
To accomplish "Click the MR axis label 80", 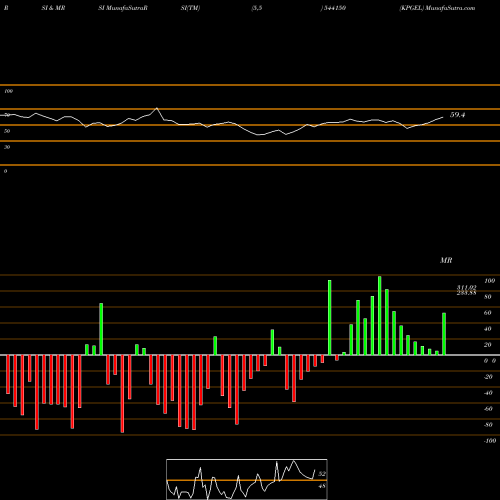I will pos(488,297).
